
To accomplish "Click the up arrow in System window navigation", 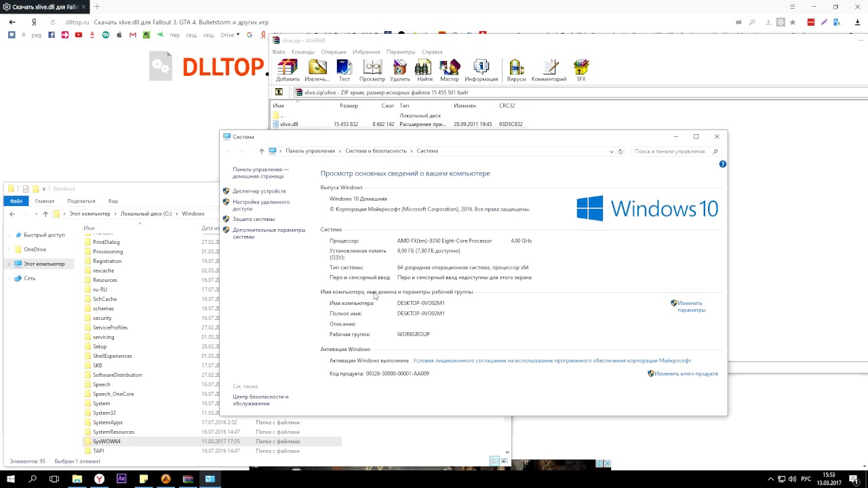I will 262,151.
